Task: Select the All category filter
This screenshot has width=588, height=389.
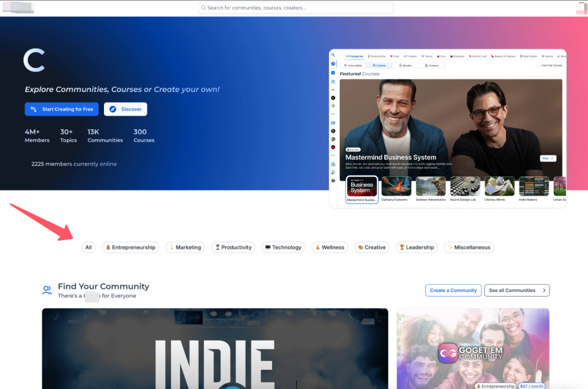Action: tap(88, 247)
